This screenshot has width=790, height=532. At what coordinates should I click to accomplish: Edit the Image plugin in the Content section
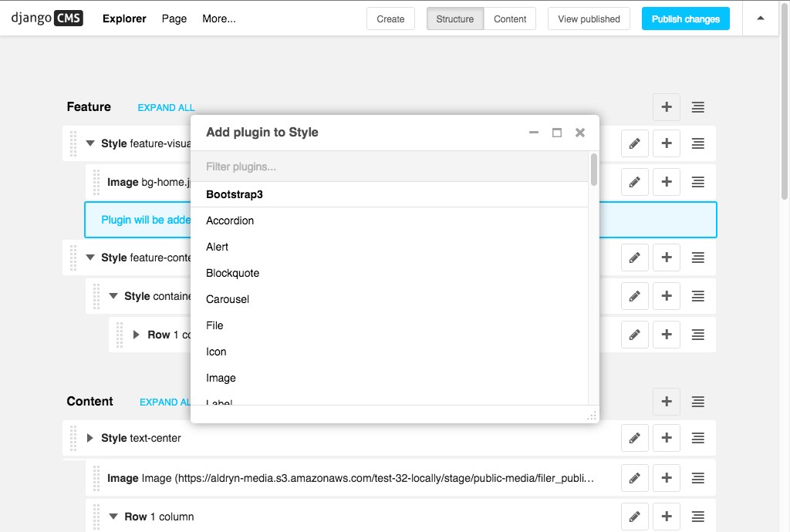point(635,478)
